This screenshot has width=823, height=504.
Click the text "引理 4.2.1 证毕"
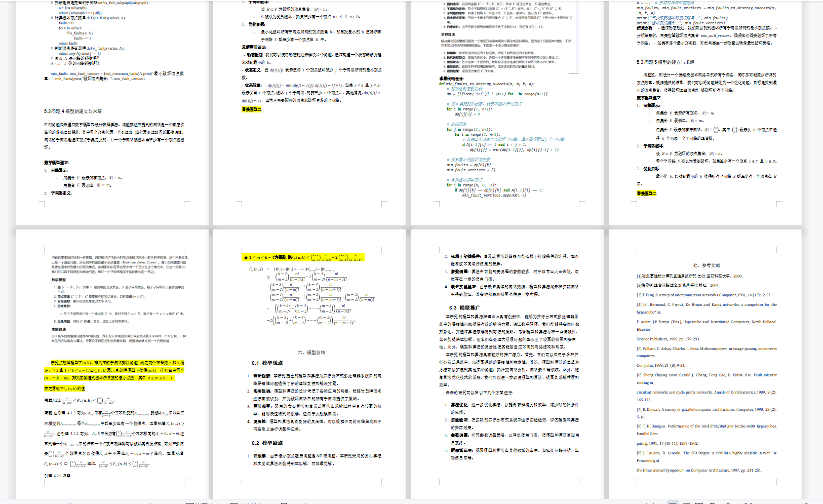(57, 476)
